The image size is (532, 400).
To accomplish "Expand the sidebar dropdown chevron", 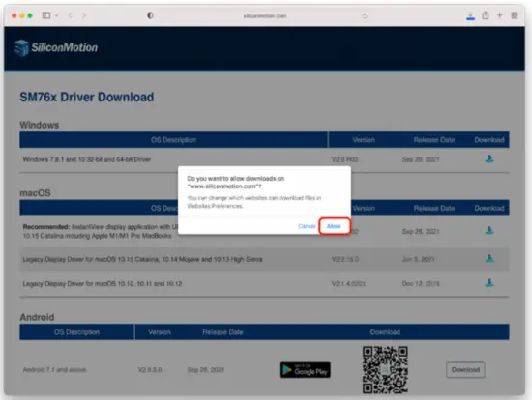I will [x=56, y=15].
